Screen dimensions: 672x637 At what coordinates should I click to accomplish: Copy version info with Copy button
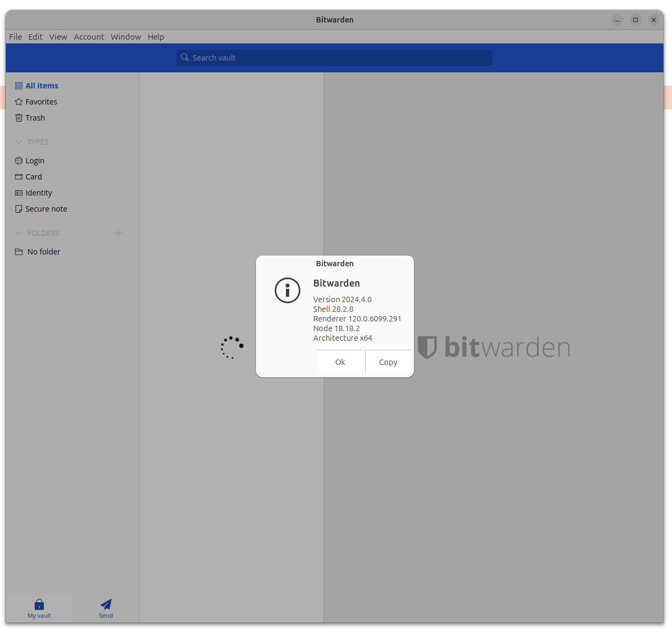tap(388, 362)
